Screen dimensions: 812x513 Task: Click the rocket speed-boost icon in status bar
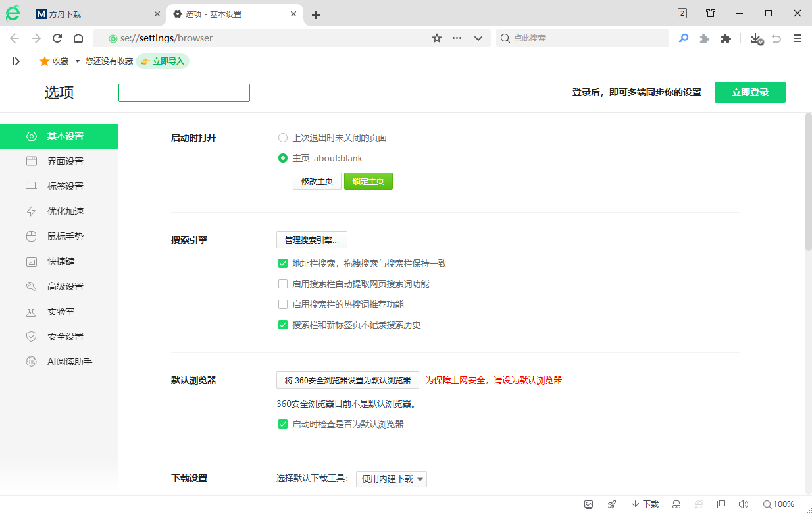click(612, 504)
